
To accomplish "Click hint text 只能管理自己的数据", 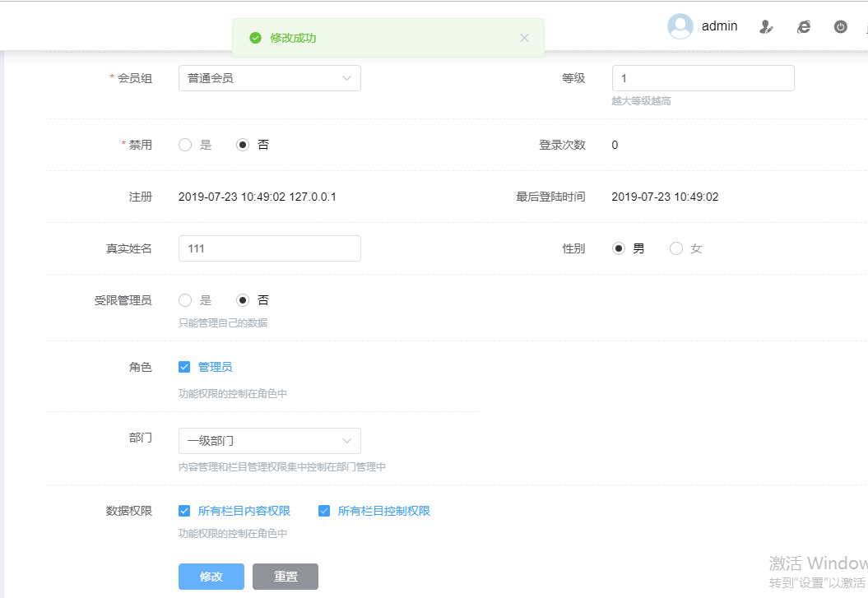I will click(222, 322).
